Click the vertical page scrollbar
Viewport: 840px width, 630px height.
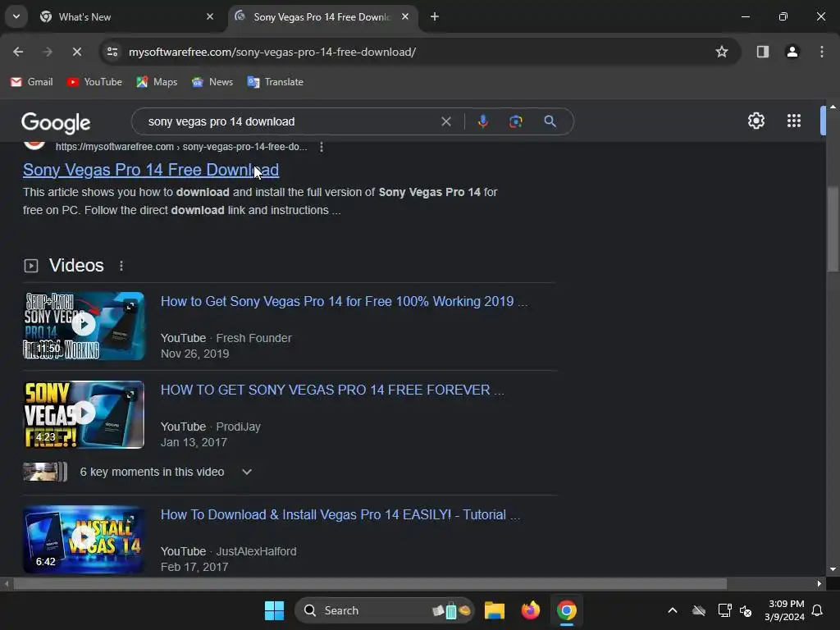click(x=833, y=230)
